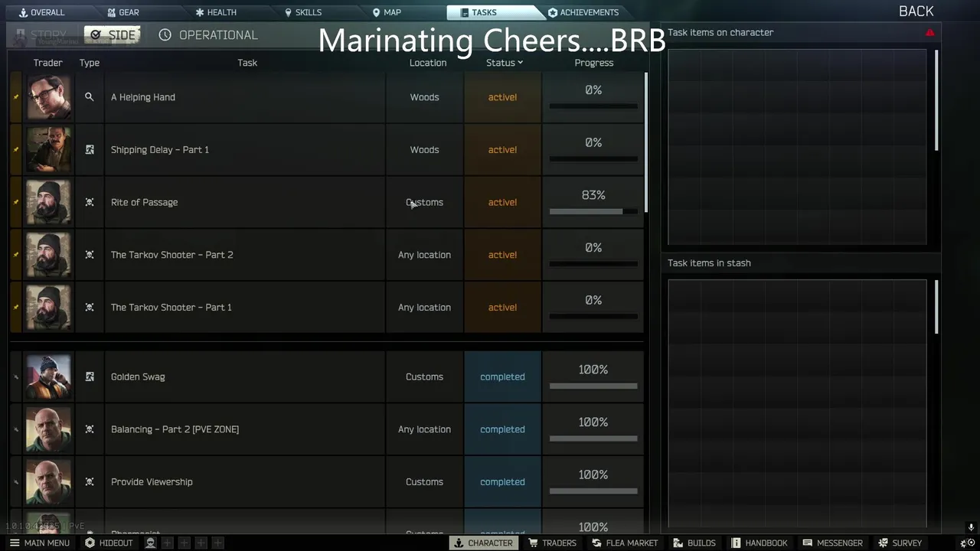The image size is (980, 551).
Task: Open The Tarkov Shooter – Part 2 task
Action: tap(171, 255)
